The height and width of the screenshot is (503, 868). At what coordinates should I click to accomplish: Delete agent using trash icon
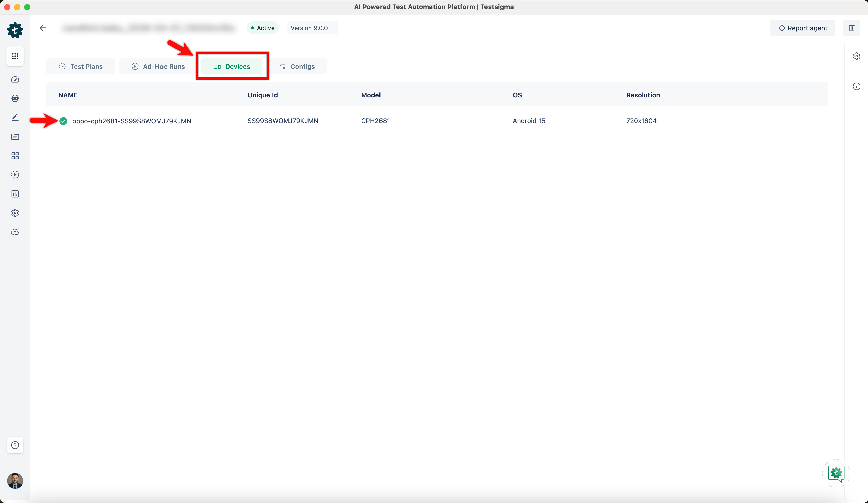coord(851,28)
